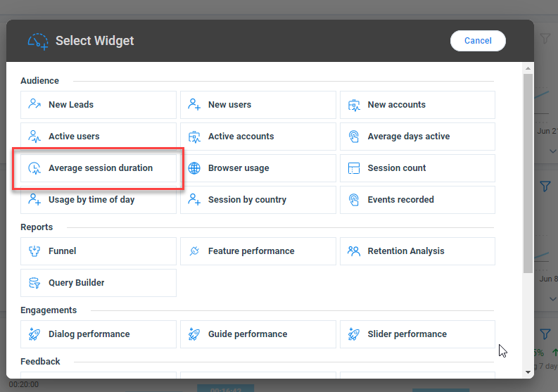Choose the Session by country widget
This screenshot has height=392, width=558.
tap(258, 200)
